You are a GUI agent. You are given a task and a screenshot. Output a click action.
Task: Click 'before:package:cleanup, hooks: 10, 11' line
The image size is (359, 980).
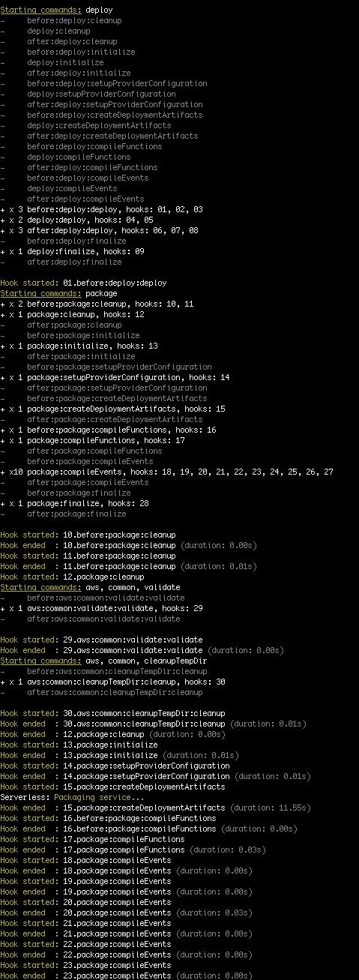tap(97, 304)
